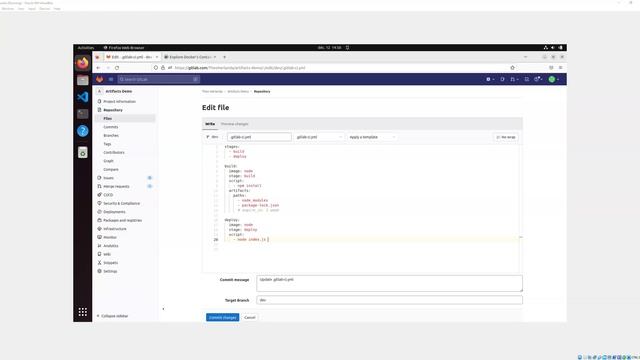Viewport: 640px width, 360px height.
Task: Open the Issues icon in GitLab header
Action: pyautogui.click(x=502, y=79)
